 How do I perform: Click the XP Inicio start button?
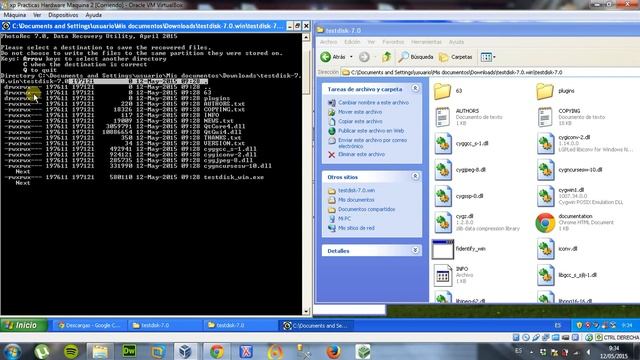click(x=24, y=325)
